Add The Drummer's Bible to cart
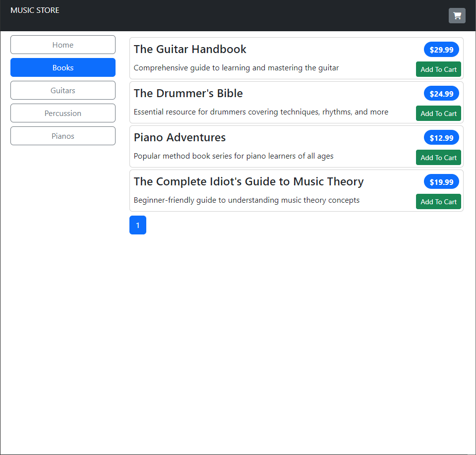This screenshot has width=476, height=455. (438, 114)
